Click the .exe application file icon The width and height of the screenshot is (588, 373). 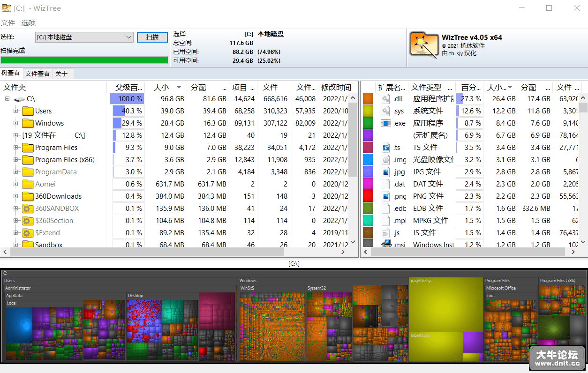(x=386, y=123)
